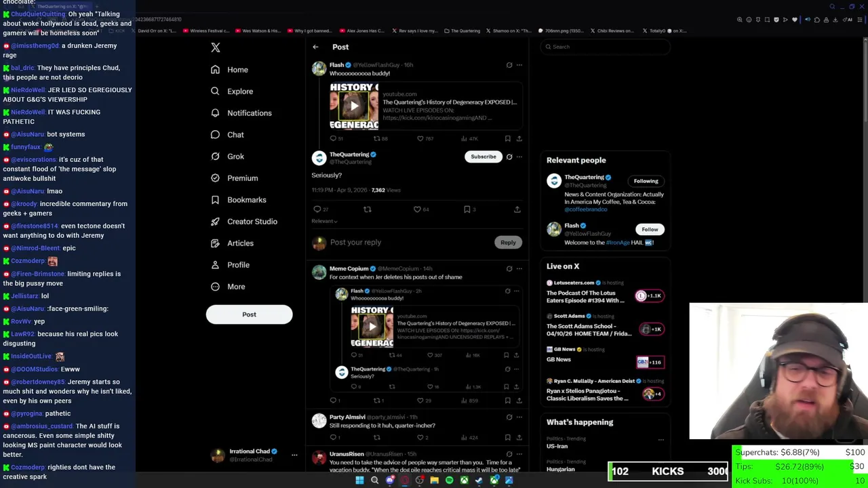Bookmark Meme Copium's reply
This screenshot has width=868, height=488.
click(507, 401)
